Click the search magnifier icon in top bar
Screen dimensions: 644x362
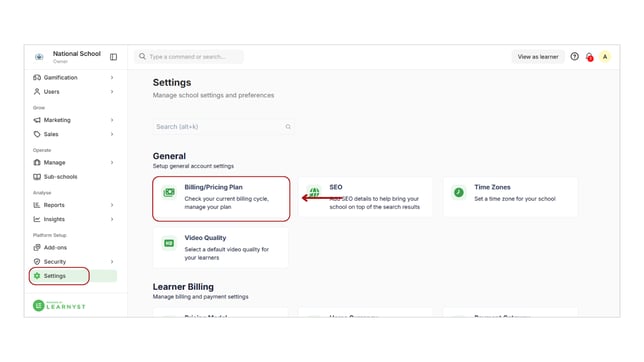coord(142,56)
